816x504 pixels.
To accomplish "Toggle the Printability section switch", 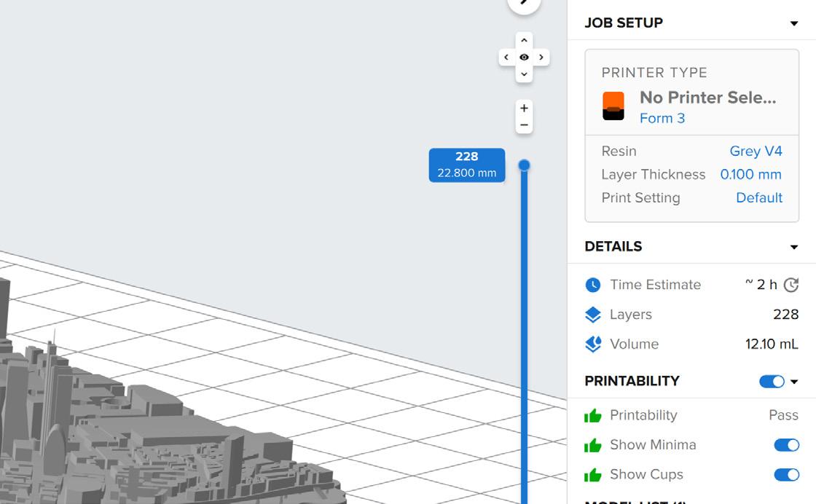I will click(x=772, y=381).
